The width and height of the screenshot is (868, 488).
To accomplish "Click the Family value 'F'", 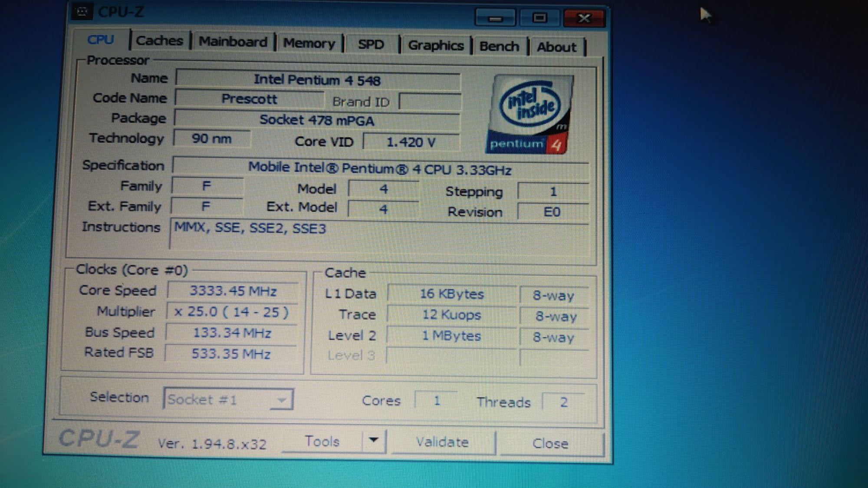I will tap(207, 186).
